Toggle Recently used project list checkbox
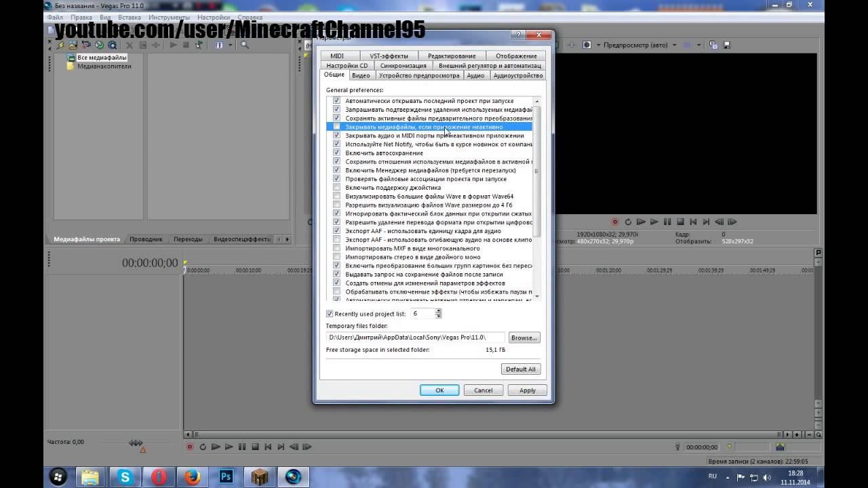Viewport: 868px width, 488px height. click(x=330, y=314)
